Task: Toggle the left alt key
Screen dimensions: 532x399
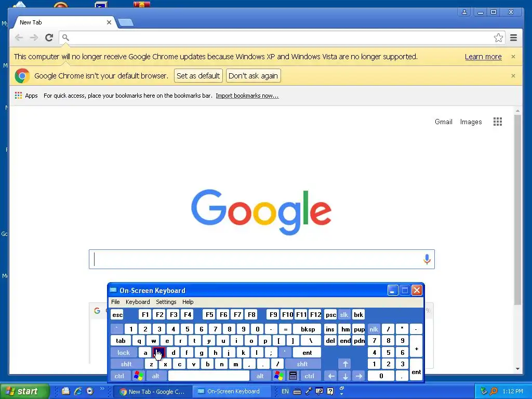Action: click(156, 376)
